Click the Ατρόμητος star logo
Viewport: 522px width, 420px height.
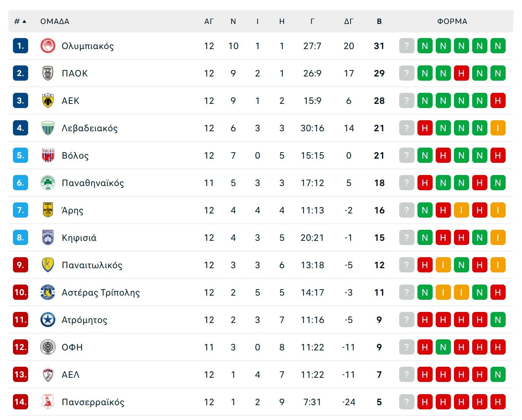point(48,320)
